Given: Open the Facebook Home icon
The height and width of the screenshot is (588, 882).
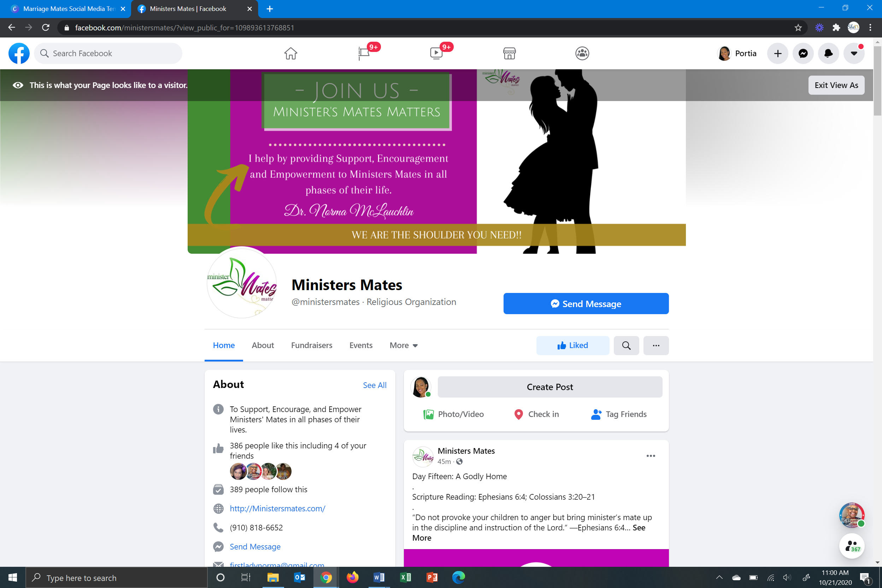Looking at the screenshot, I should (x=290, y=53).
